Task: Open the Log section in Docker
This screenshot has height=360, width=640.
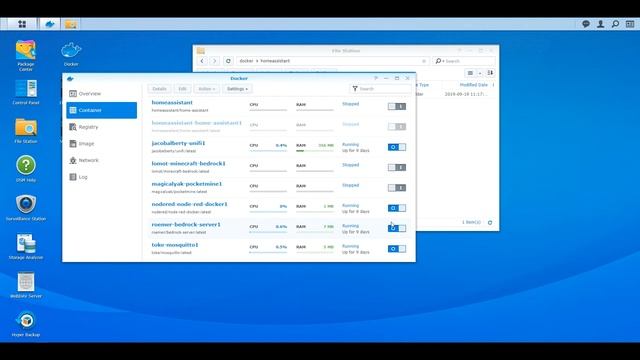Action: (102, 177)
